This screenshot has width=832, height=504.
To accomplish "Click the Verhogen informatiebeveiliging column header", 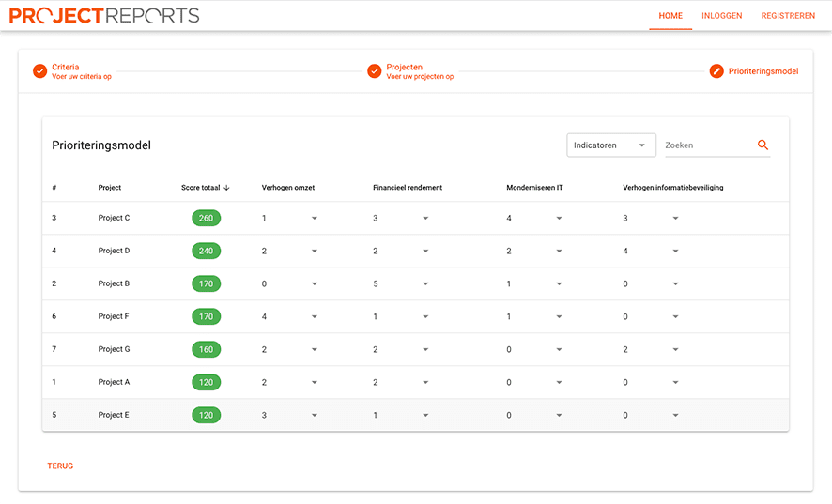I will [672, 188].
